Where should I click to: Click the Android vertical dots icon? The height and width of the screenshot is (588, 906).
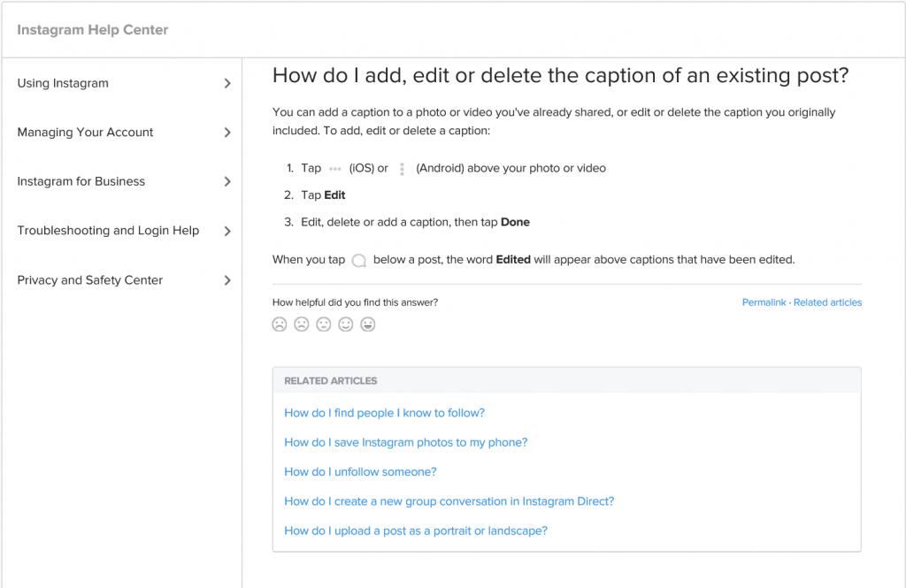(402, 169)
